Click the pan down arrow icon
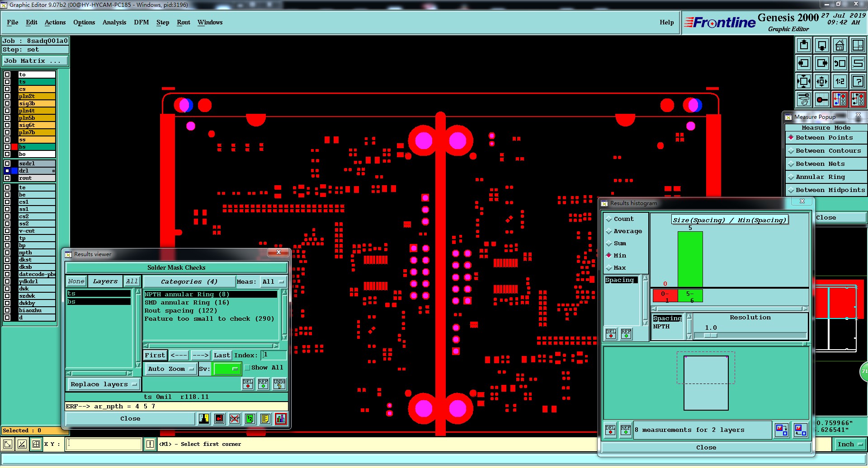868x468 pixels. click(x=822, y=45)
